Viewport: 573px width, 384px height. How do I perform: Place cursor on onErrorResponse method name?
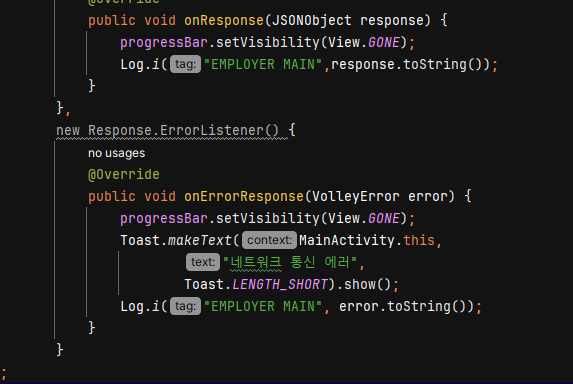click(244, 197)
